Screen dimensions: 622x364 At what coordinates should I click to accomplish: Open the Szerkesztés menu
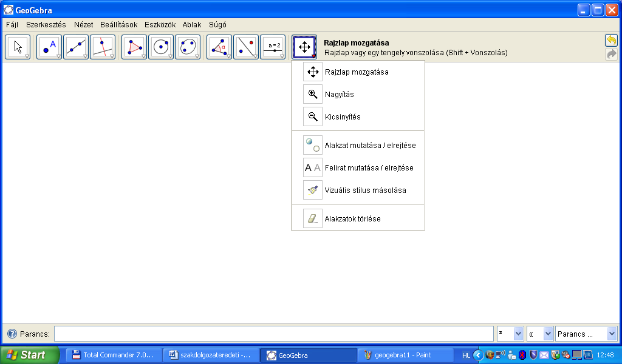coord(46,24)
